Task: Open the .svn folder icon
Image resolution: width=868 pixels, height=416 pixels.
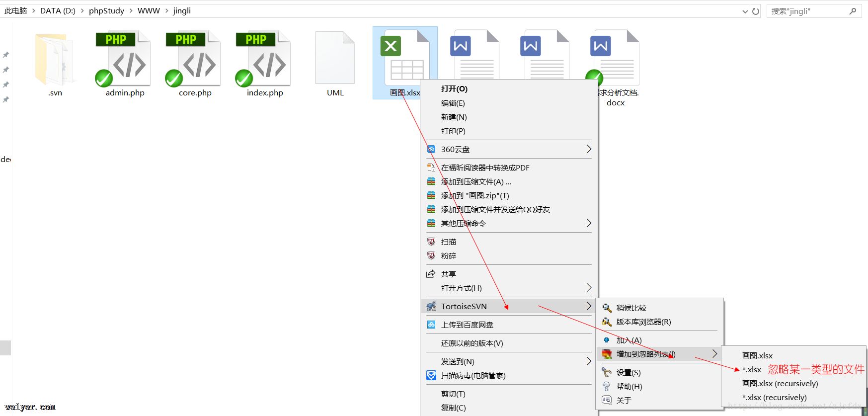Action: click(55, 60)
